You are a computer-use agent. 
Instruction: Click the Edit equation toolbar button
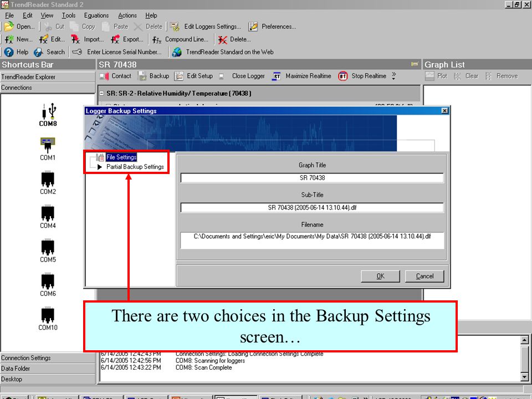click(52, 39)
